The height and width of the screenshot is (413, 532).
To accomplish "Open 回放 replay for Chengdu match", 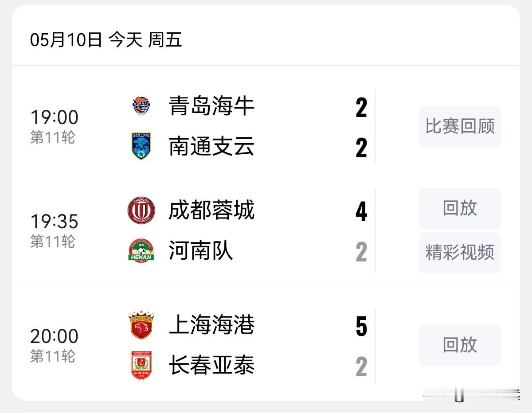I will [460, 208].
